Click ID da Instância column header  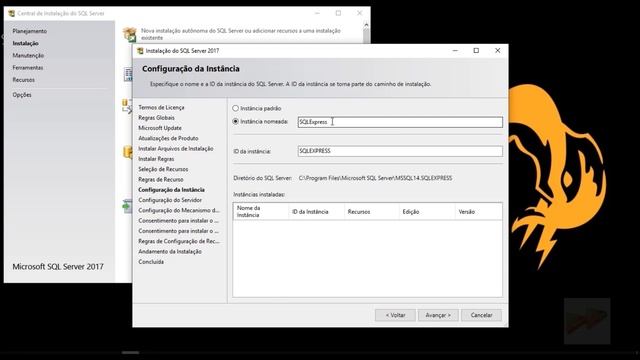(x=316, y=211)
